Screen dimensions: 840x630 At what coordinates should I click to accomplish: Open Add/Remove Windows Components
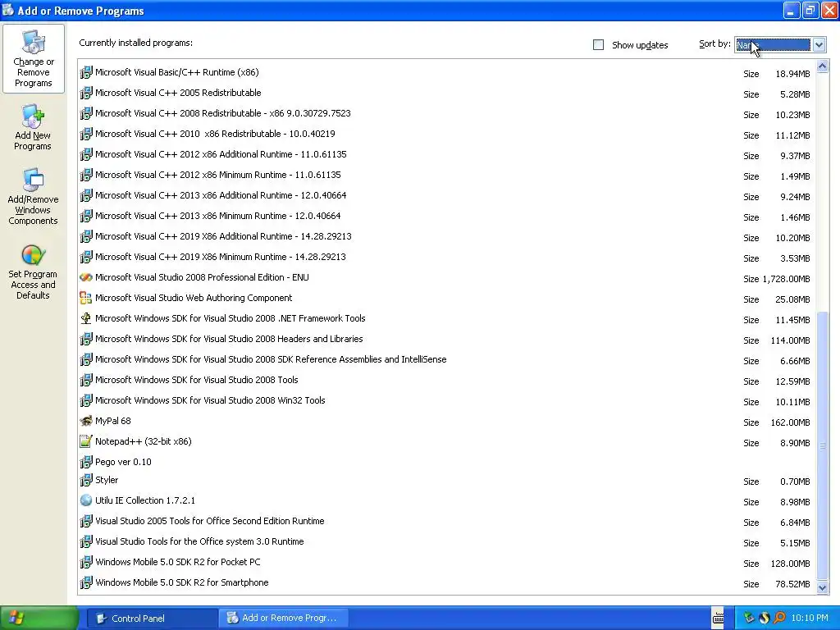(x=33, y=197)
